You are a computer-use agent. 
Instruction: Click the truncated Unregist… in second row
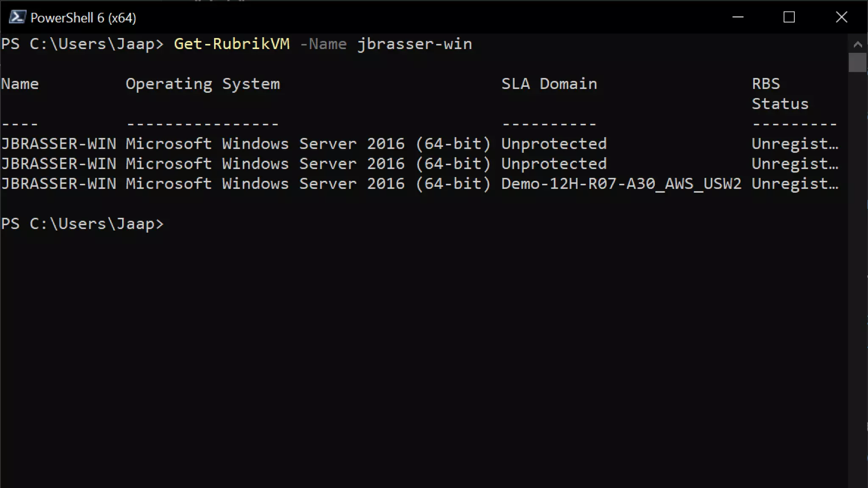click(x=794, y=164)
